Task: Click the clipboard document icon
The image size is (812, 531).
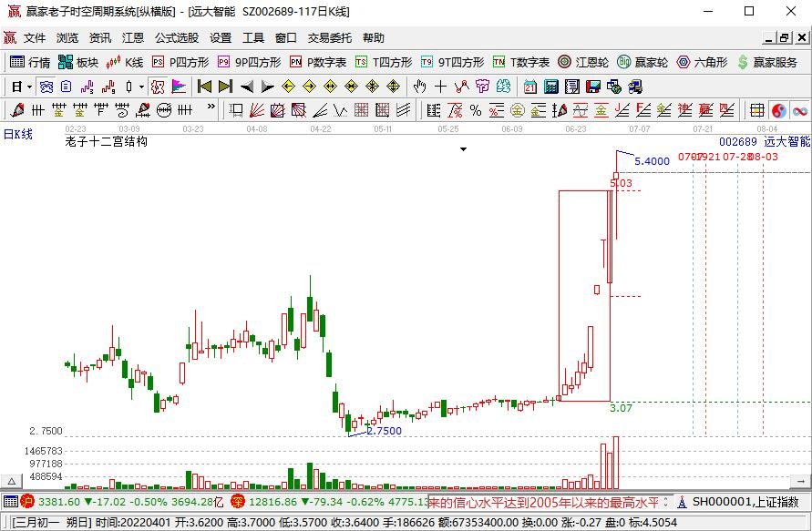Action: [66, 87]
